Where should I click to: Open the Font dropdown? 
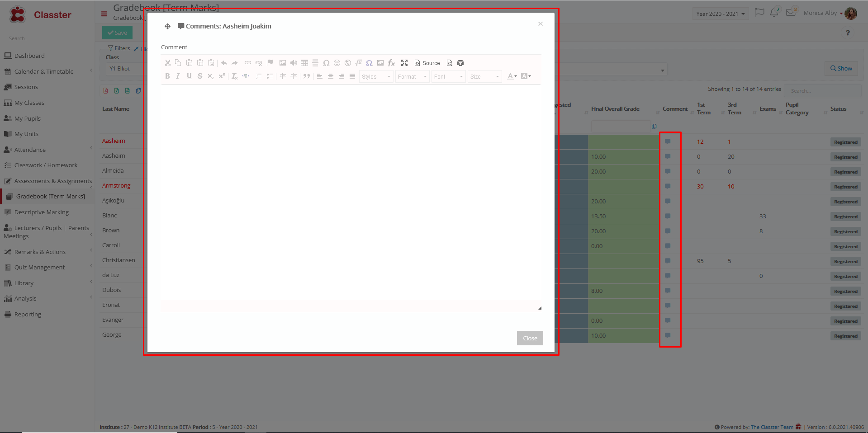coord(449,77)
